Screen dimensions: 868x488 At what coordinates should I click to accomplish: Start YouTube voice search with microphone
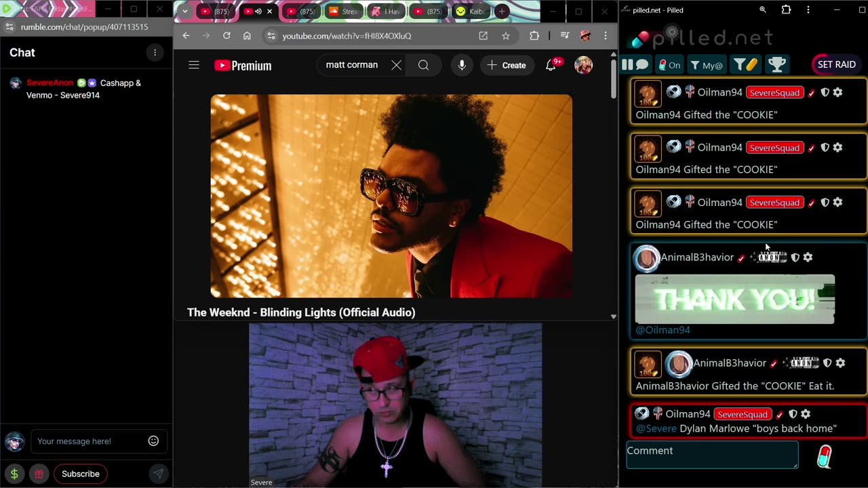(x=462, y=65)
